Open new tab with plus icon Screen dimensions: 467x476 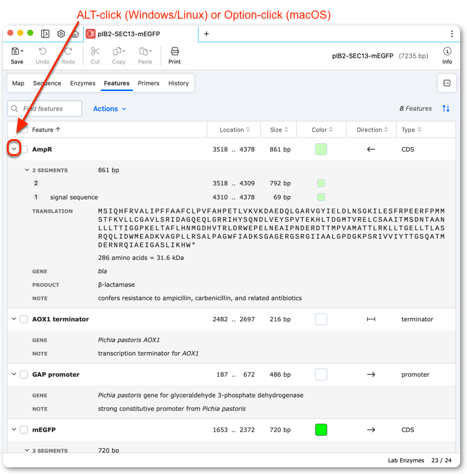[x=206, y=34]
